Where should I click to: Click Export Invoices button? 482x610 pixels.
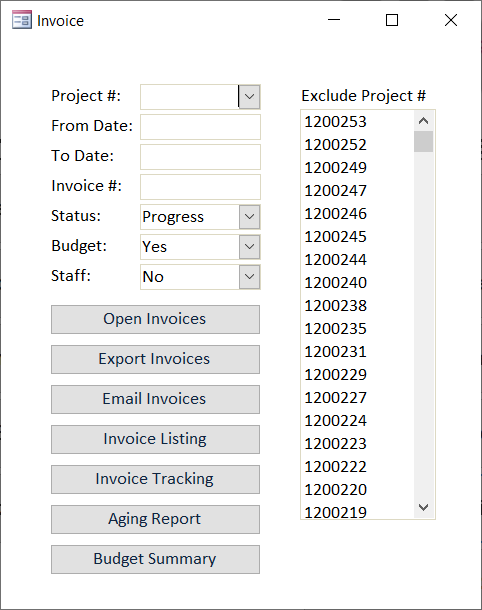(x=155, y=359)
